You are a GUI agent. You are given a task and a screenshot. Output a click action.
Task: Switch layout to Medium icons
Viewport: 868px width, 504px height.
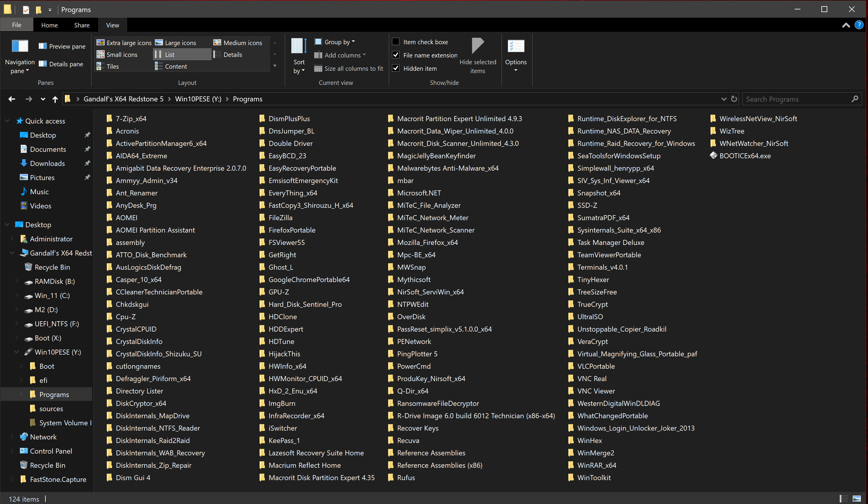(x=238, y=43)
